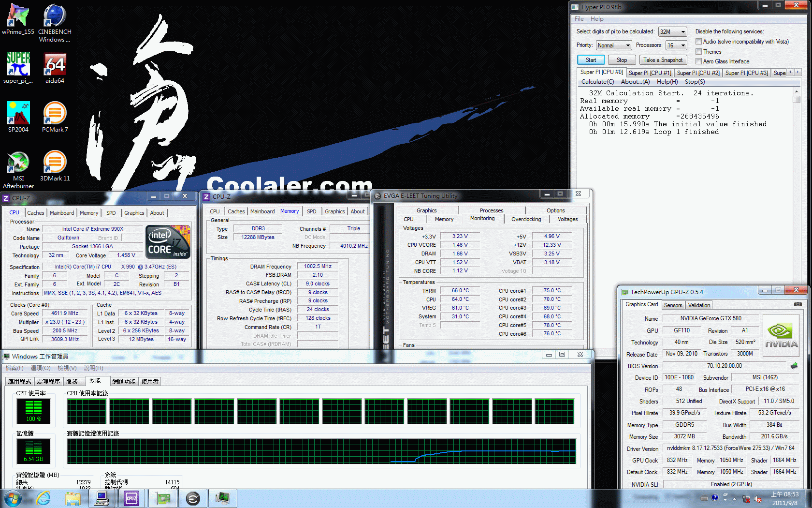This screenshot has width=812, height=508.
Task: Open GPU-Z Validation tab
Action: (699, 305)
